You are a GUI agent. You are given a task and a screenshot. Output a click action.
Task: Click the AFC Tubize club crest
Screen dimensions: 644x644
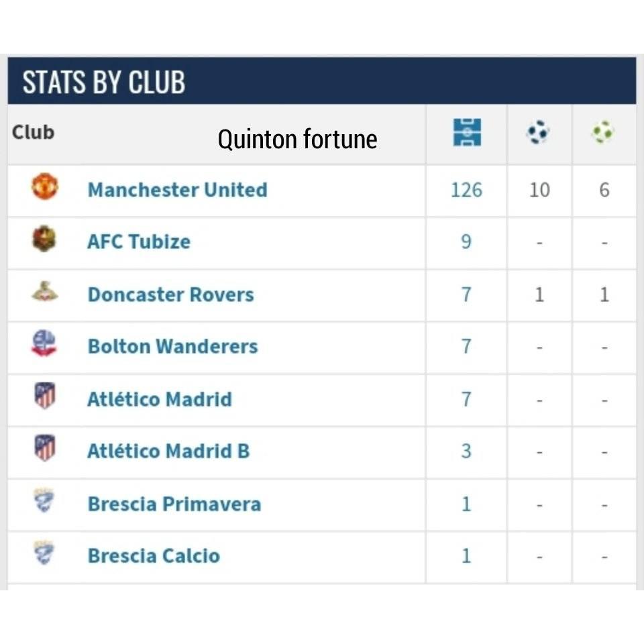44,239
